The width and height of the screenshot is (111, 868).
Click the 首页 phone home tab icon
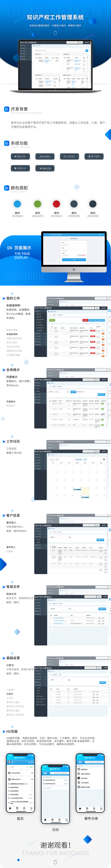pyautogui.click(x=10, y=808)
